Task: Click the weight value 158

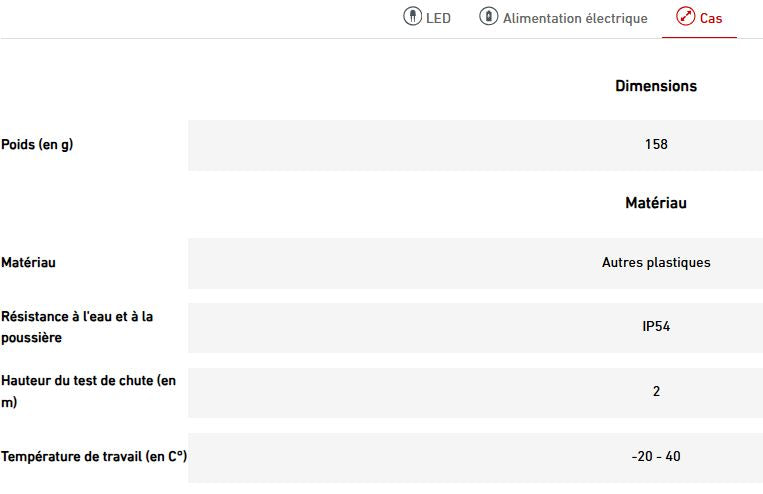Action: 656,145
